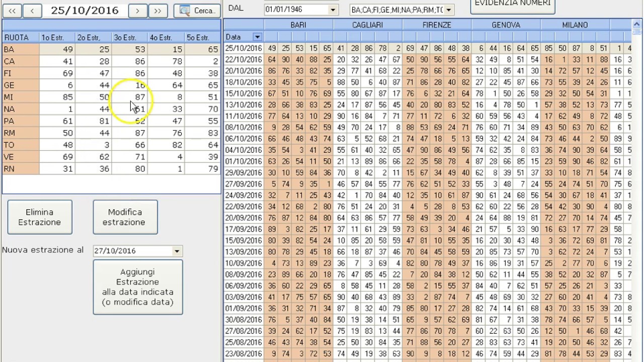
Task: Click the FIRENZE column group header
Action: (437, 25)
